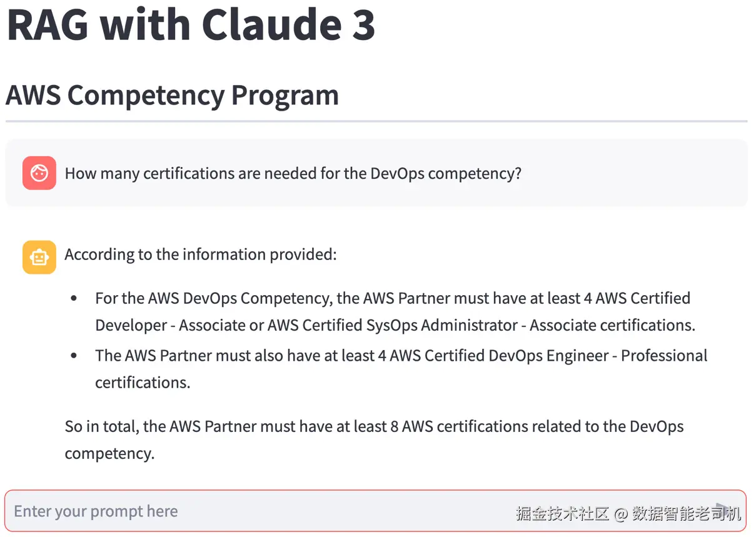Viewport: 756px width, 537px height.
Task: Click the first bullet point dot
Action: pos(74,299)
